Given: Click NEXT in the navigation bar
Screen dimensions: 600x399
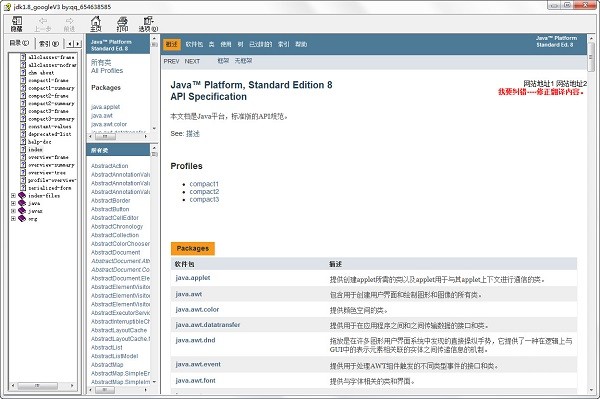Looking at the screenshot, I should pyautogui.click(x=192, y=61).
